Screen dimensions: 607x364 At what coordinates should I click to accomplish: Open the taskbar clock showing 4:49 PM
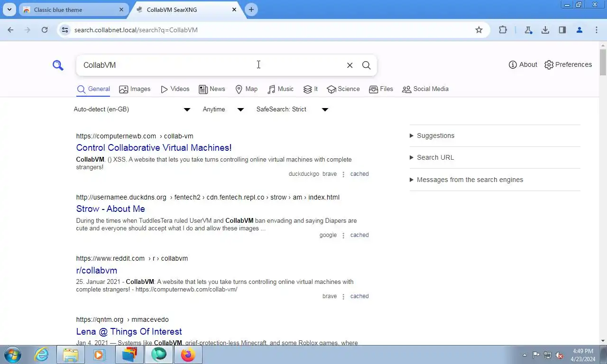pos(582,355)
